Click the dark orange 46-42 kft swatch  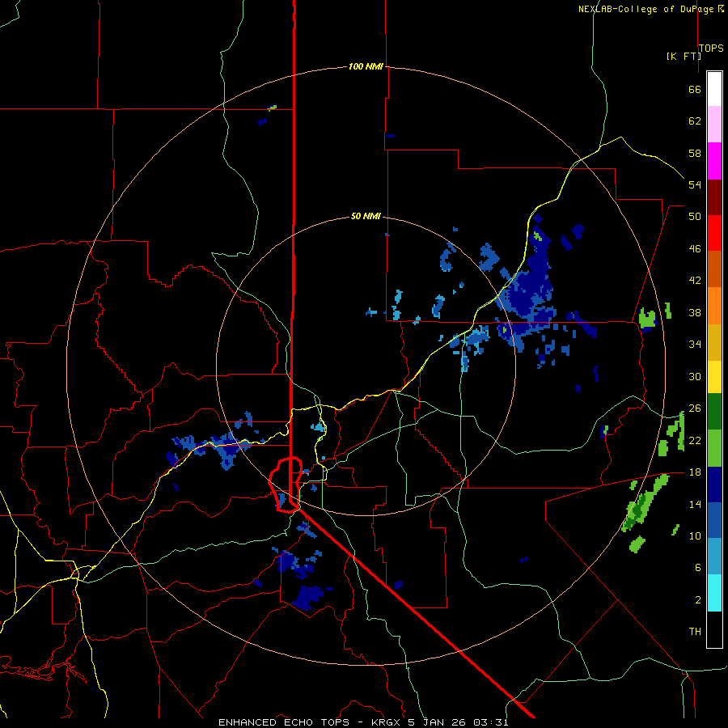click(x=714, y=269)
